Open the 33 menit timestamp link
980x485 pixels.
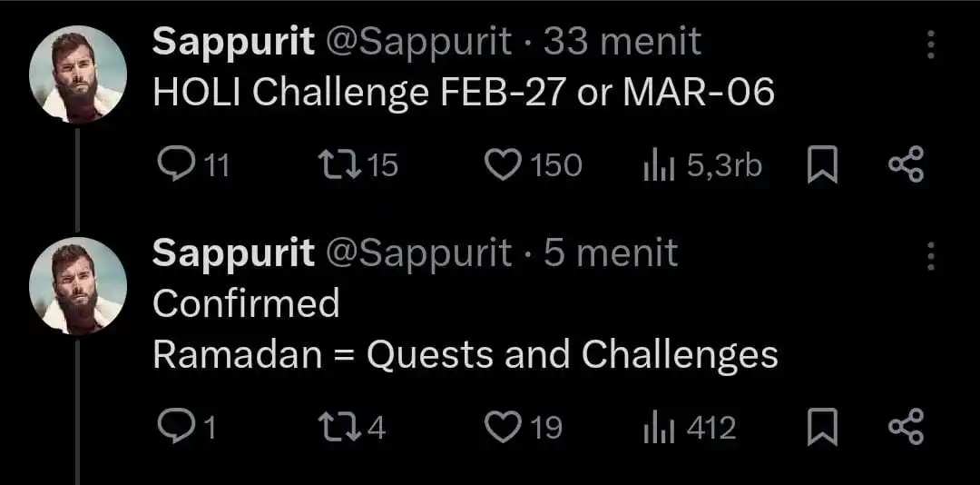pyautogui.click(x=622, y=41)
